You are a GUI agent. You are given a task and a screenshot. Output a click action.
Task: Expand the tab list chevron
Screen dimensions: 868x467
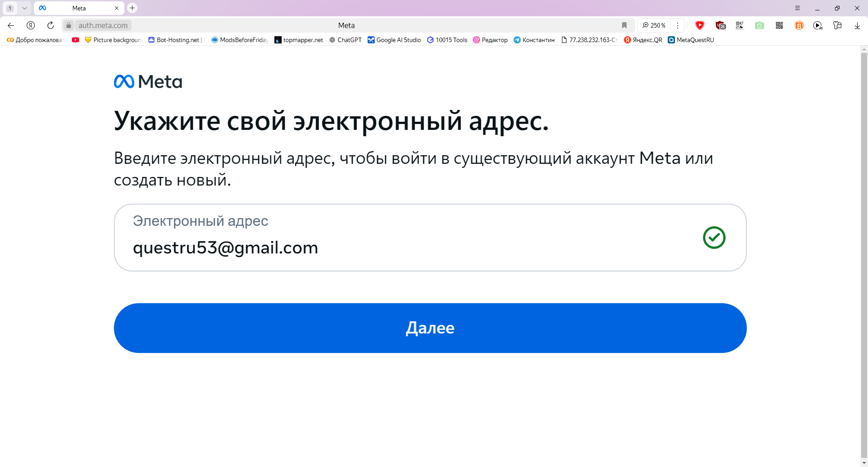tap(24, 8)
